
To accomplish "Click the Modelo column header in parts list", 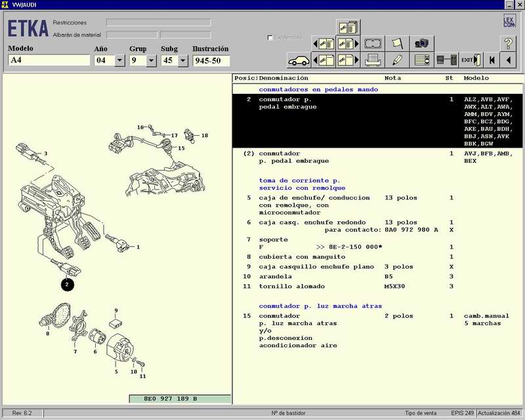I will click(476, 78).
